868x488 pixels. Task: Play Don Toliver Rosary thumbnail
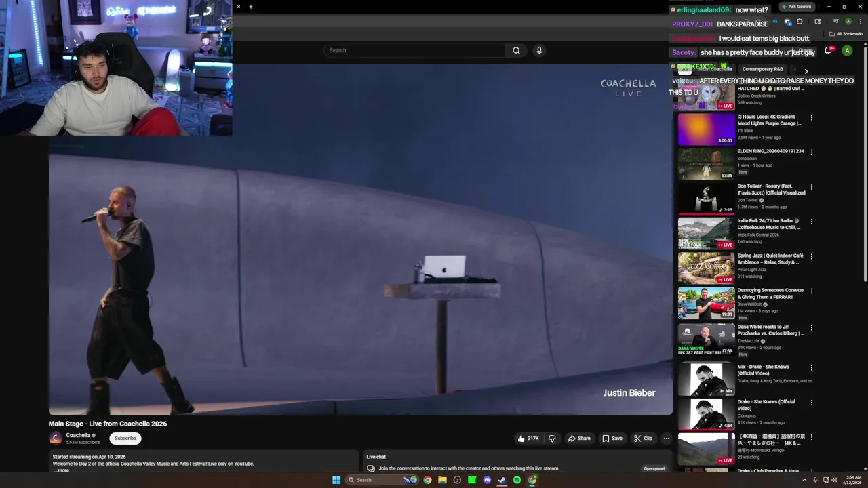pos(706,199)
